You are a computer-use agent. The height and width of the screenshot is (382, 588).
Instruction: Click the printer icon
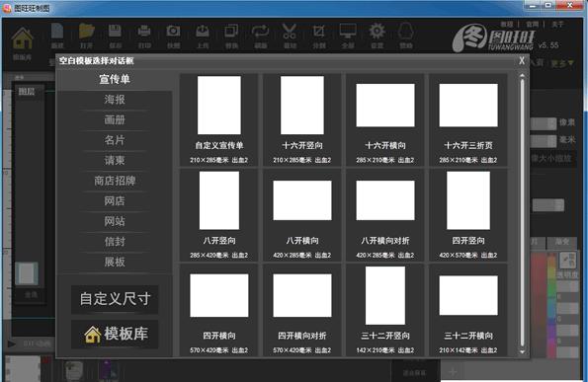click(x=144, y=32)
